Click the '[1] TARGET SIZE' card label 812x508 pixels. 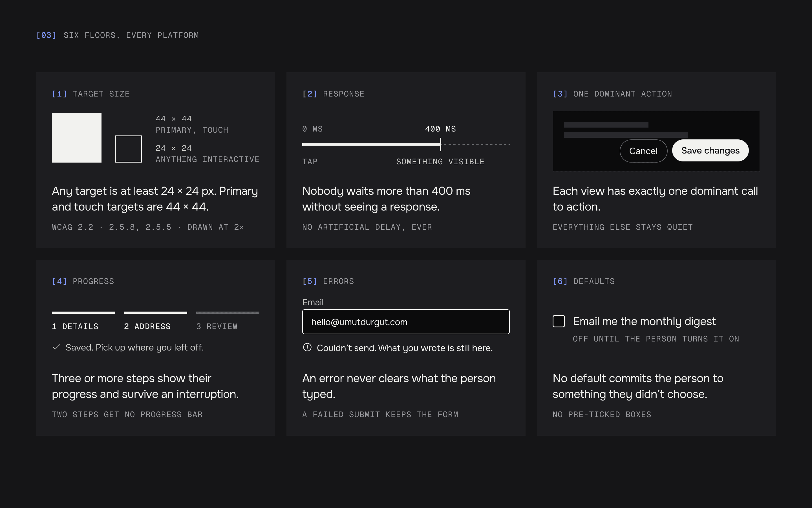coord(91,94)
